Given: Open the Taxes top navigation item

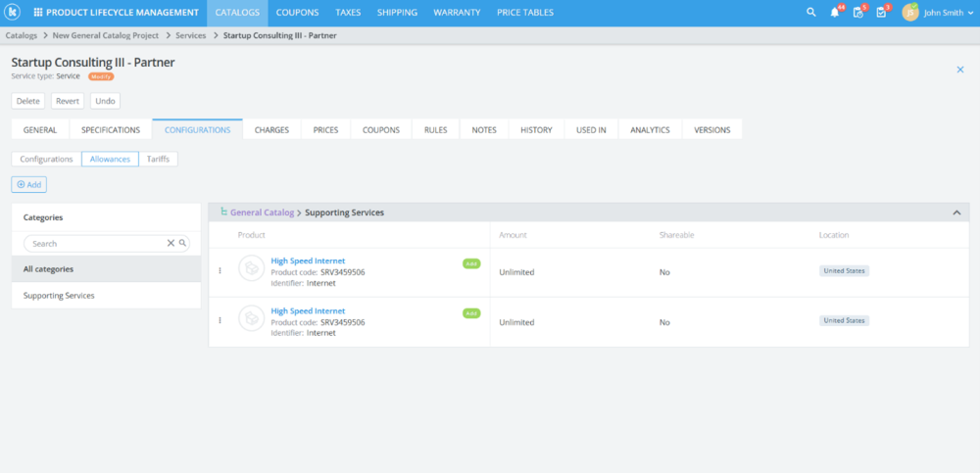Looking at the screenshot, I should (348, 13).
